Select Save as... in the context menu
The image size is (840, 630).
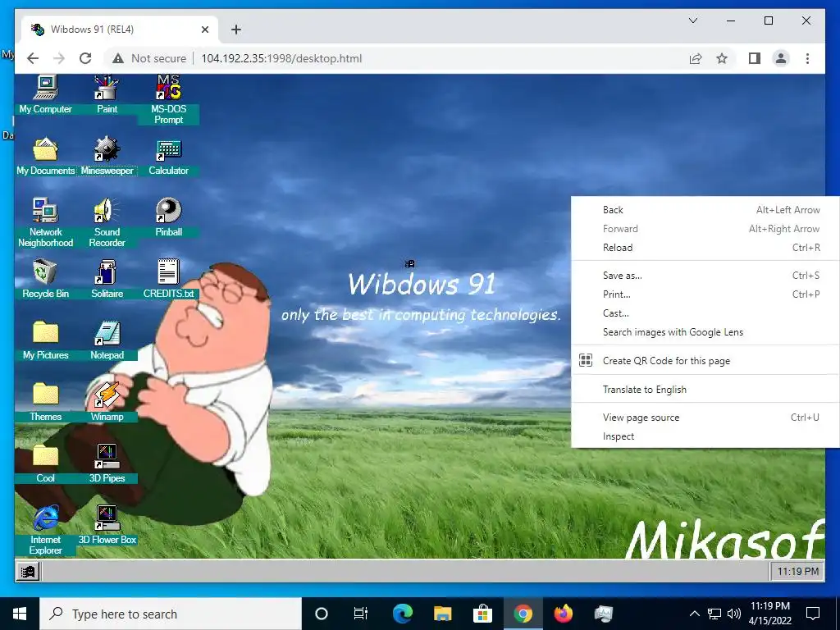(x=705, y=276)
